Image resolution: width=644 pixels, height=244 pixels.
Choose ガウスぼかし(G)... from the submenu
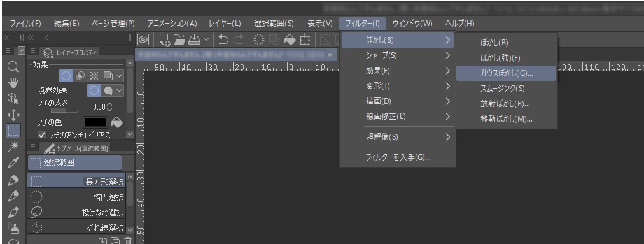point(505,73)
